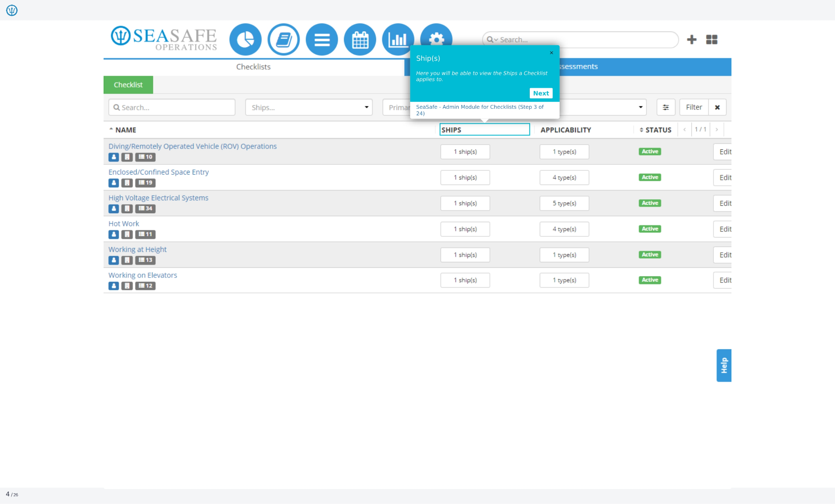Open Diving/Remotely Operated Vehicle (ROV) Operations checklist

click(x=193, y=146)
